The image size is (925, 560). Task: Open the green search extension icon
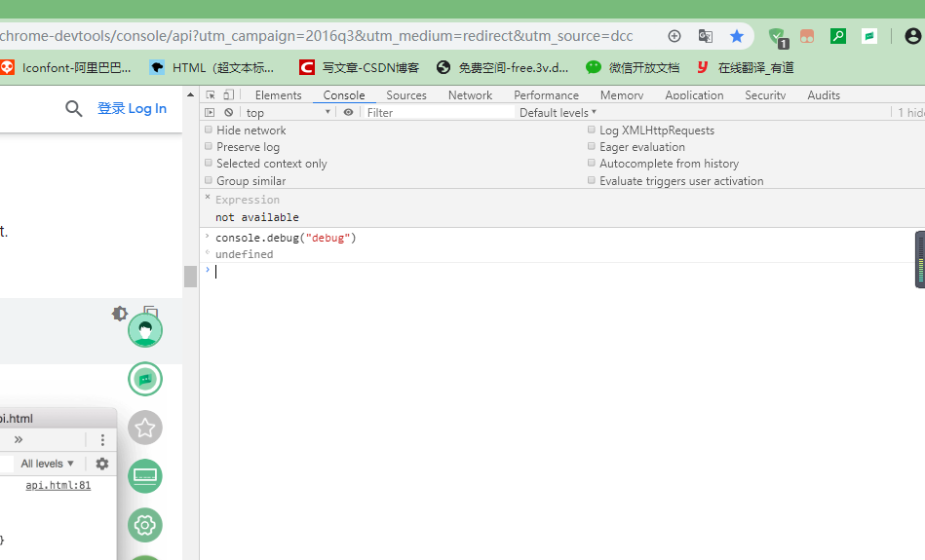(x=837, y=37)
